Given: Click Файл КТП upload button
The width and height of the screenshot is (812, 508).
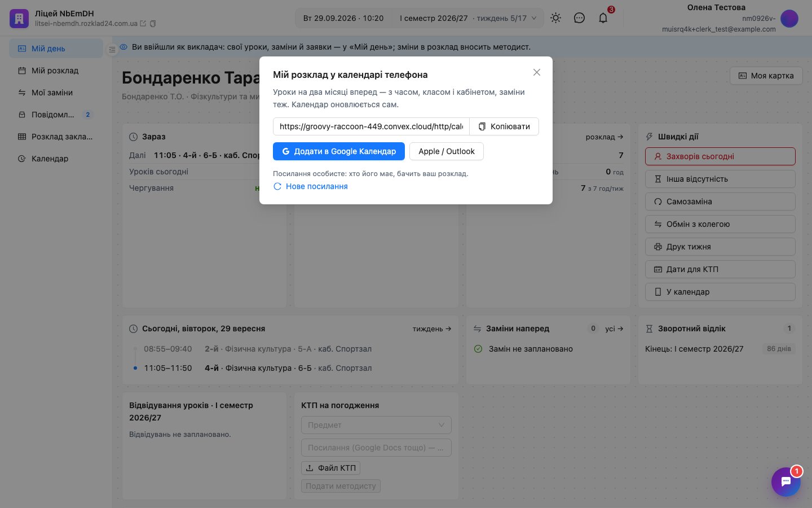Looking at the screenshot, I should click(331, 468).
